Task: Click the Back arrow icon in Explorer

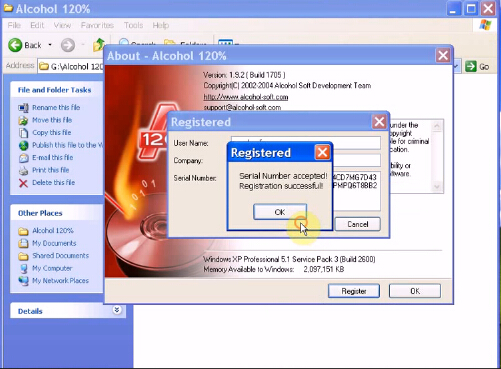Action: (15, 45)
